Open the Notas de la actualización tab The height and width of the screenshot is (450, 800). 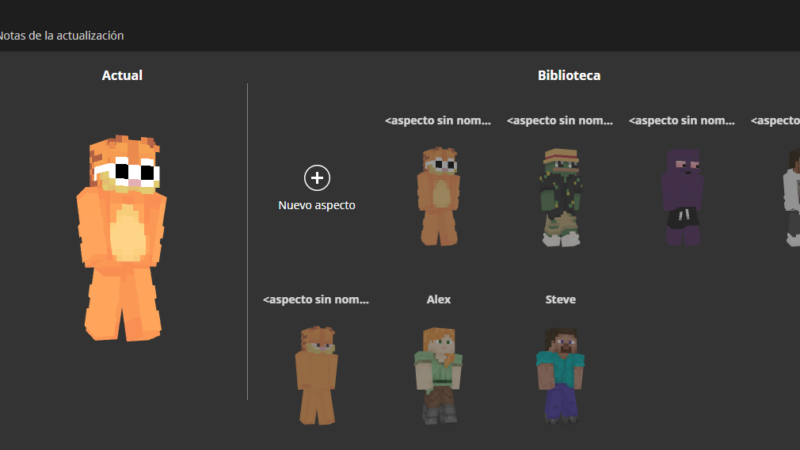point(61,35)
